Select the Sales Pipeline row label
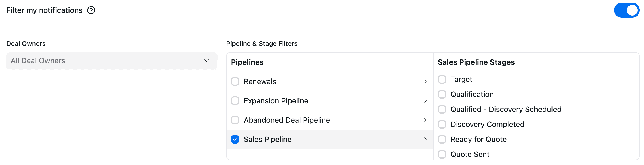 (x=267, y=139)
